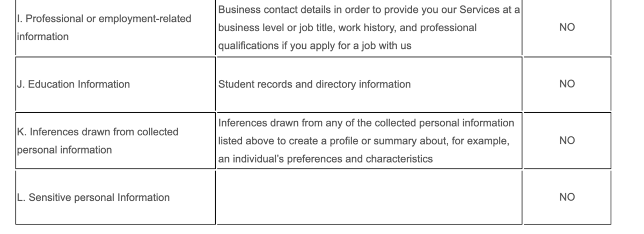Image resolution: width=644 pixels, height=234 pixels.
Task: Click the 'I. Professional or employment-related' heading line
Action: tap(104, 19)
